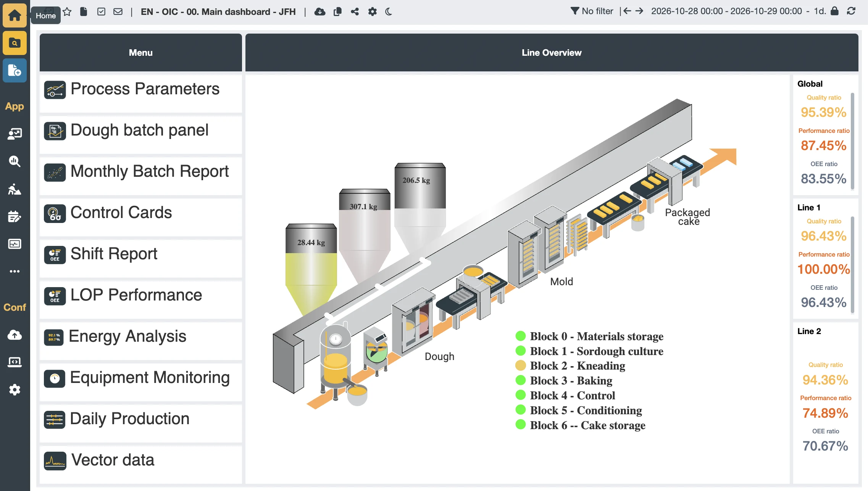Open Dough batch panel menu entry
This screenshot has width=868, height=491.
tap(141, 134)
